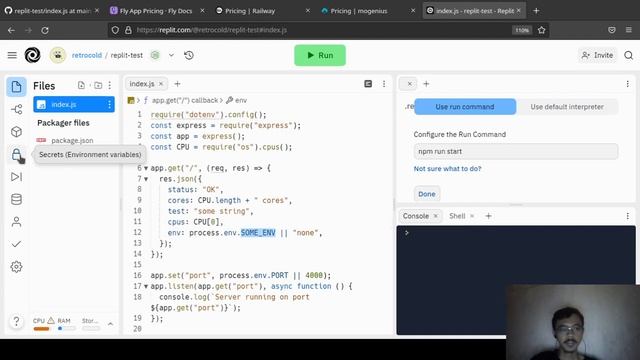
Task: Switch to replit-test GitHub browser tab
Action: (x=52, y=11)
